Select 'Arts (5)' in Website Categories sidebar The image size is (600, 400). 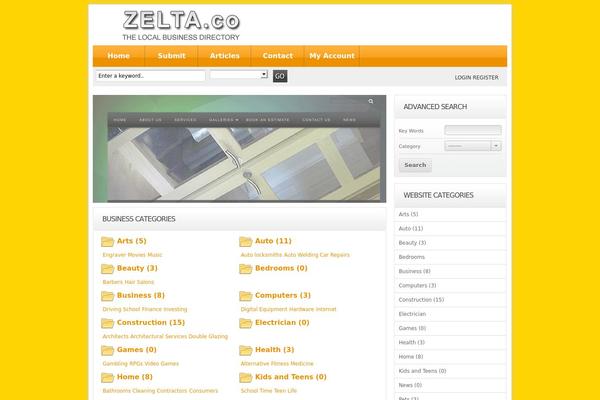tap(408, 214)
